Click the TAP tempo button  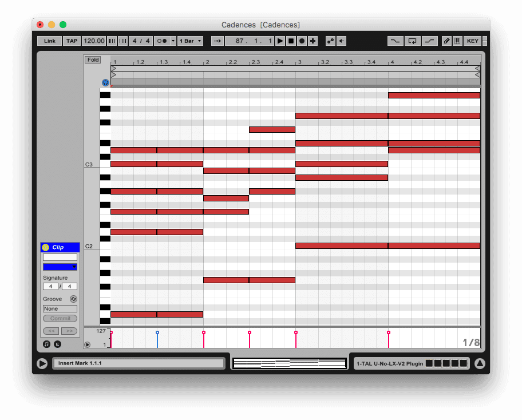click(72, 41)
